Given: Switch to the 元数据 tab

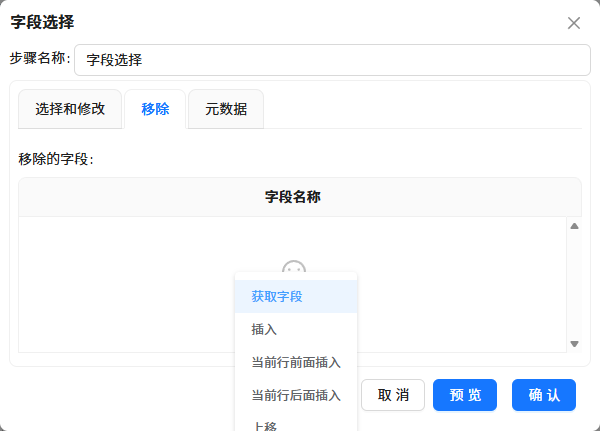Looking at the screenshot, I should tap(226, 109).
